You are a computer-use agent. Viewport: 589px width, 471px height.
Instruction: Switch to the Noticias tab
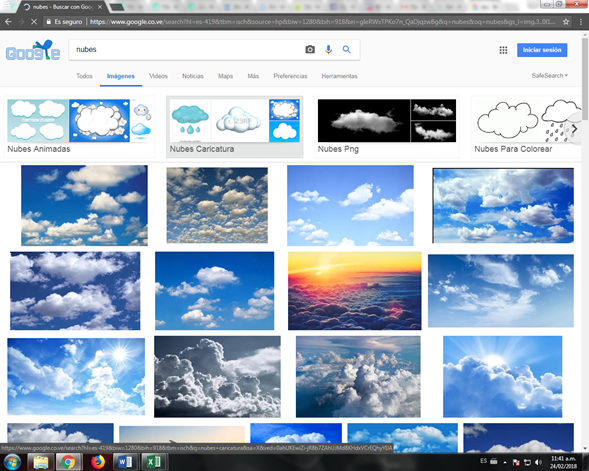coord(193,76)
